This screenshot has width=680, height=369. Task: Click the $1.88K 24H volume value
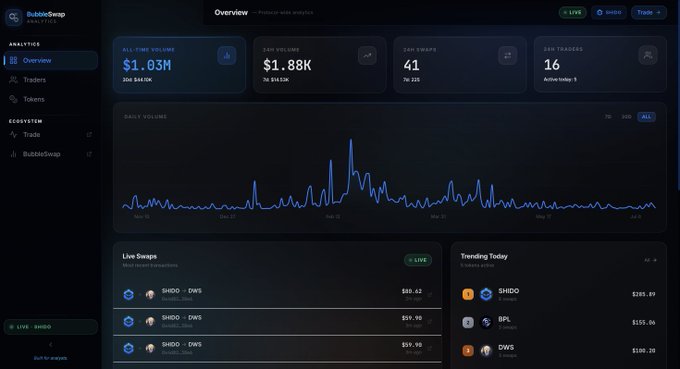[287, 65]
